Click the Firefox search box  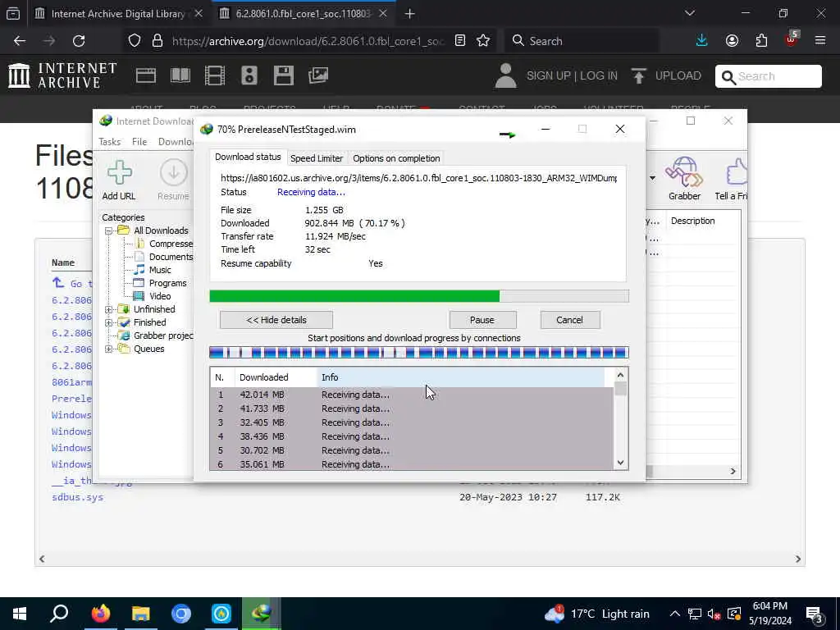coord(582,41)
